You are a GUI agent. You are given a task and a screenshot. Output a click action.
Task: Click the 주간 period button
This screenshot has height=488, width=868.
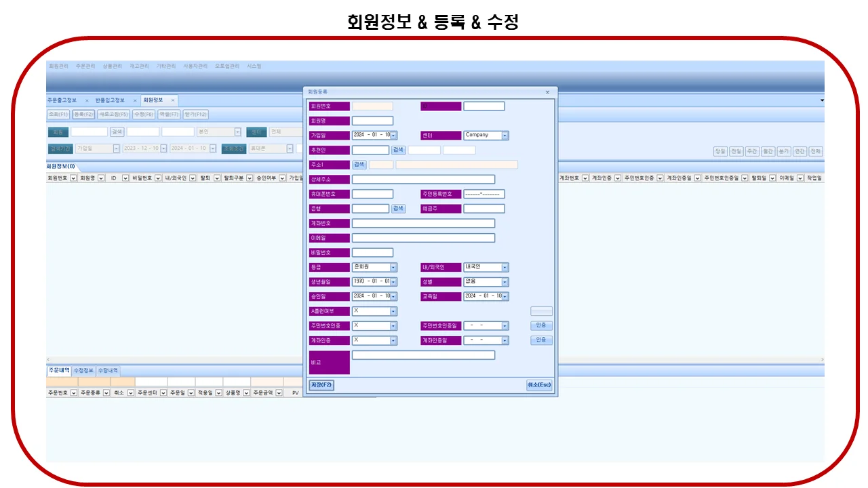752,152
